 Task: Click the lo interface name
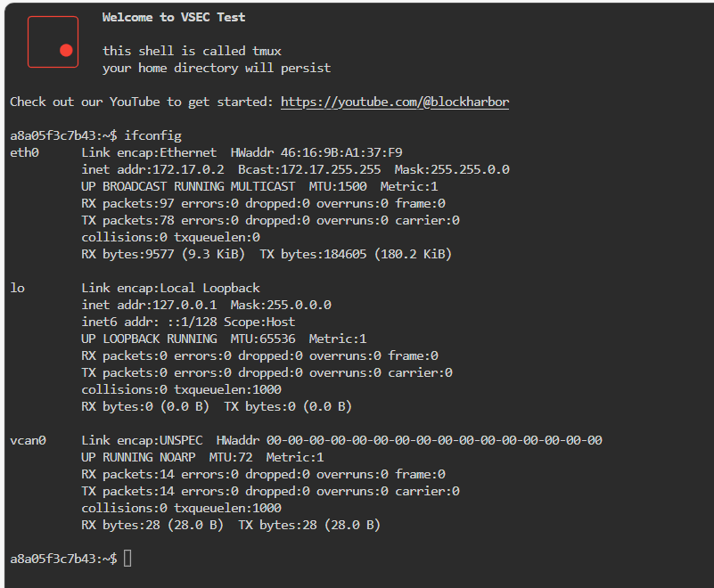pos(17,288)
